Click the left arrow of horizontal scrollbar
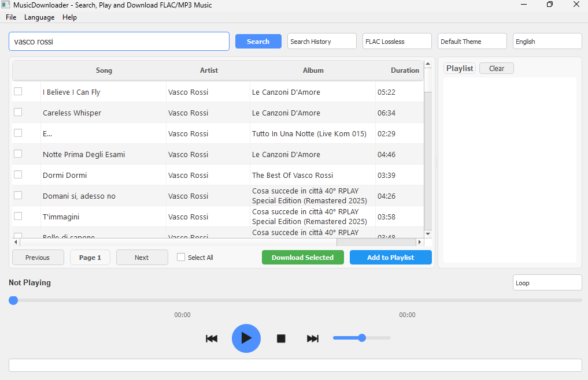The width and height of the screenshot is (588, 380). pos(16,242)
